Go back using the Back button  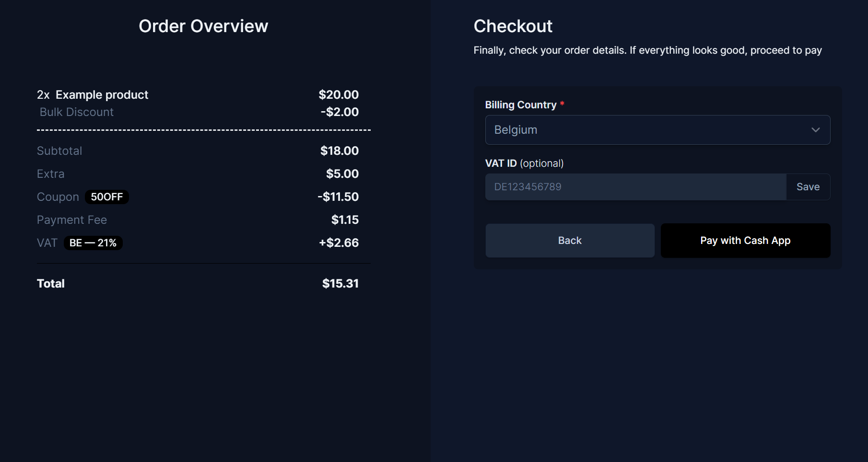pyautogui.click(x=570, y=241)
